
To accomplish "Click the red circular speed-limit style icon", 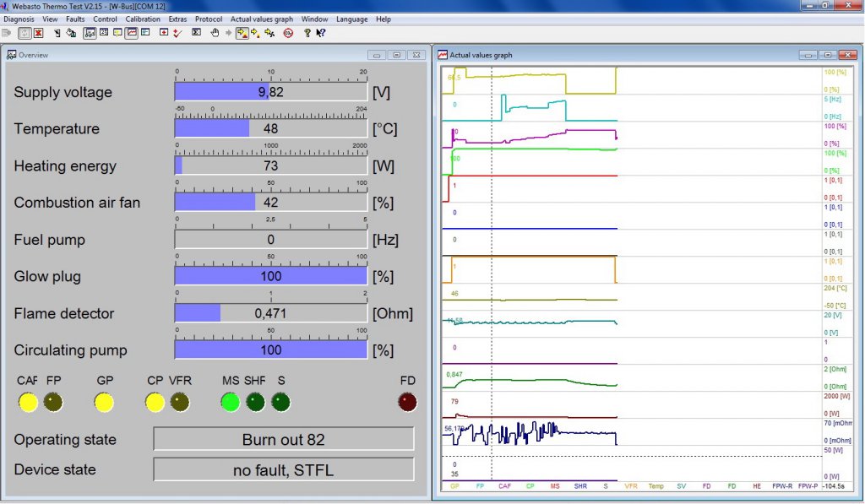I will [288, 33].
